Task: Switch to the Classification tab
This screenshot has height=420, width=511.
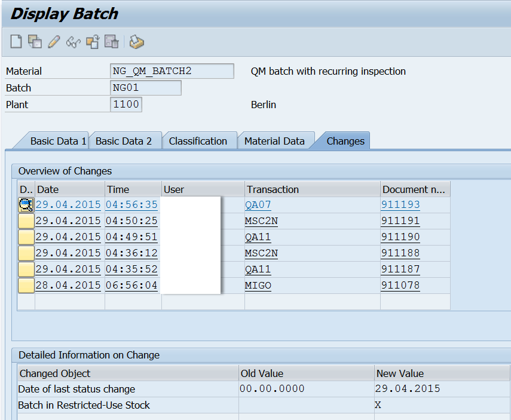Action: click(x=200, y=140)
